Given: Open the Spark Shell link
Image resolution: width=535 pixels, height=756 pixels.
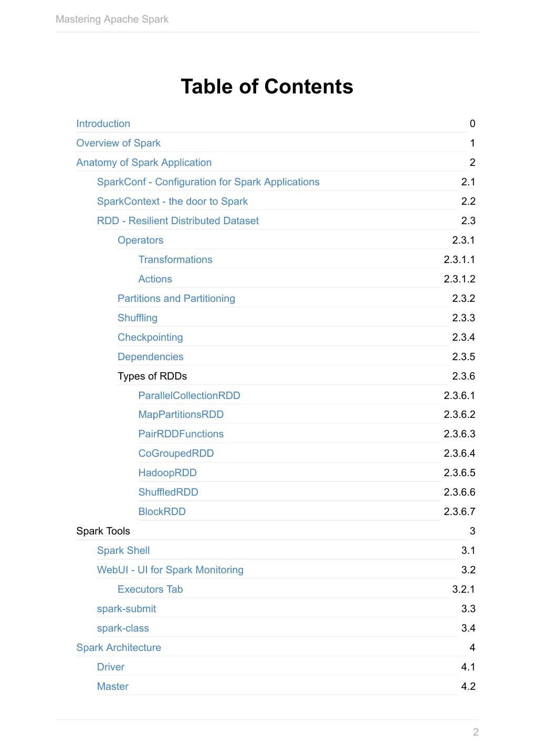Looking at the screenshot, I should pyautogui.click(x=123, y=551).
